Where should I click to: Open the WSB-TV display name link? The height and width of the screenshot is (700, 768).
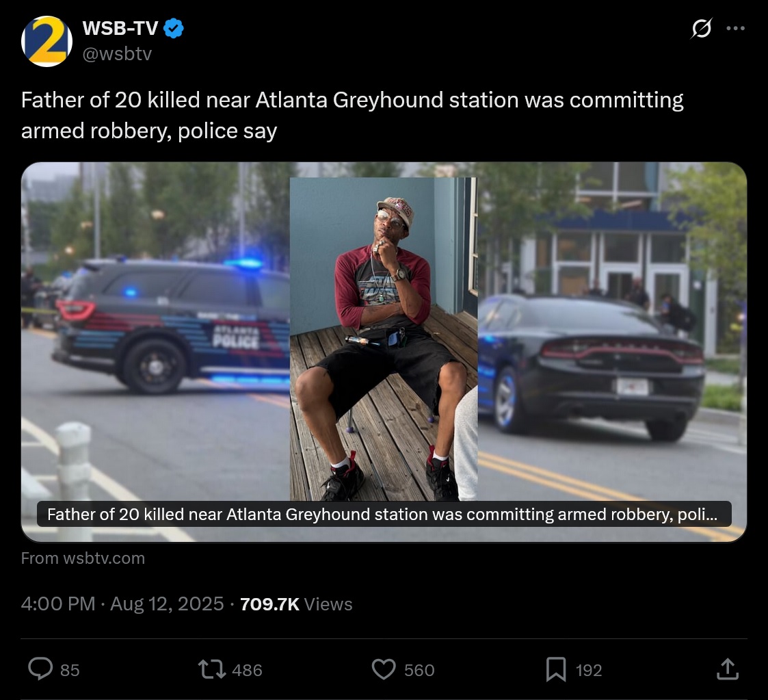tap(120, 28)
